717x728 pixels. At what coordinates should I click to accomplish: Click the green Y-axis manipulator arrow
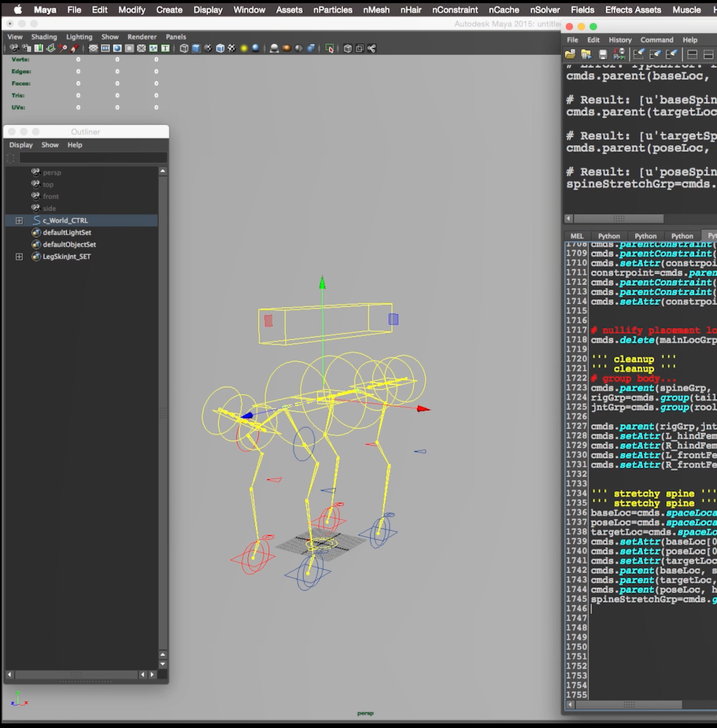322,283
